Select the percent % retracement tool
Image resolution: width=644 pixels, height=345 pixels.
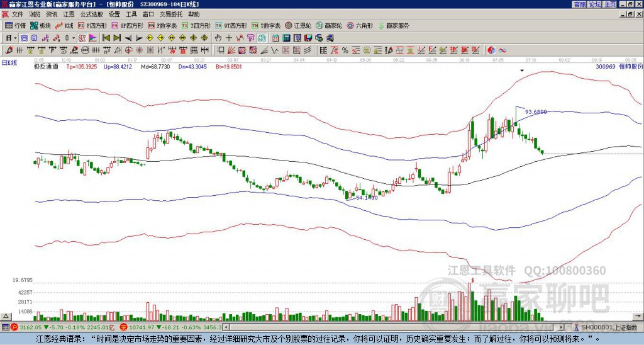coord(345,50)
